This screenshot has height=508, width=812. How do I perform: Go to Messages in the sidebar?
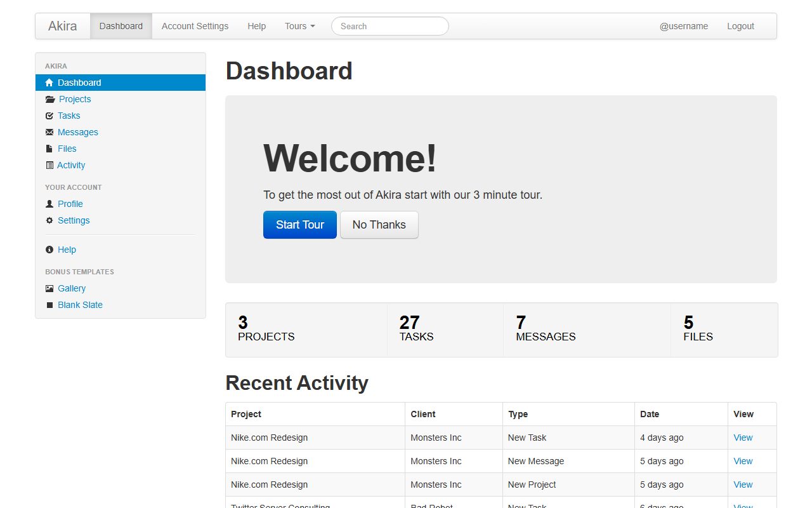point(78,132)
